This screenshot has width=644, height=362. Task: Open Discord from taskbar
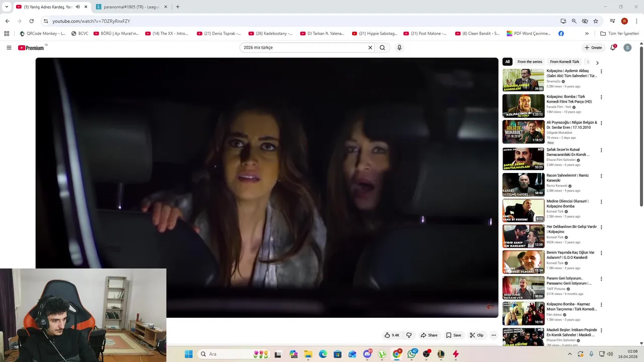click(x=367, y=354)
